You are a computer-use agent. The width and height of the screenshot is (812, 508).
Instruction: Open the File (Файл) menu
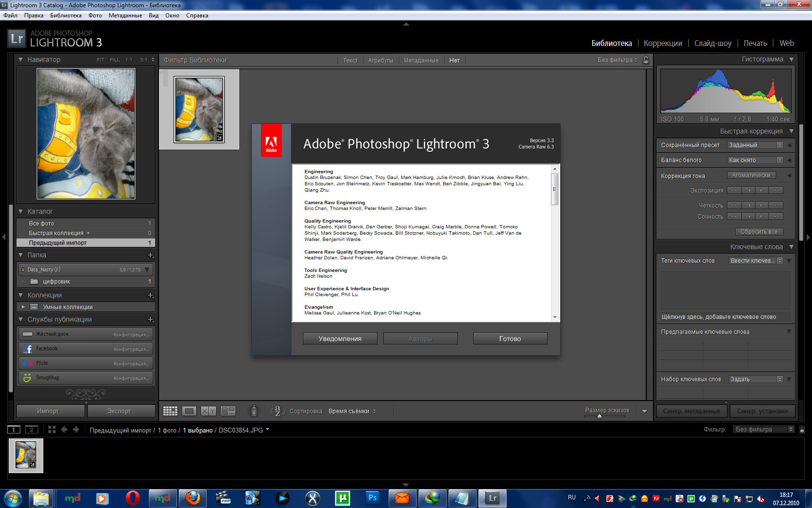coord(11,15)
